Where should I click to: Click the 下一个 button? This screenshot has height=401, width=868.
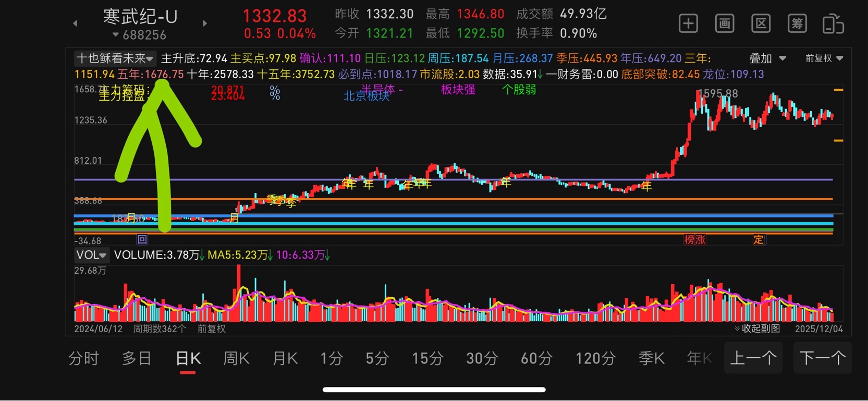point(822,358)
